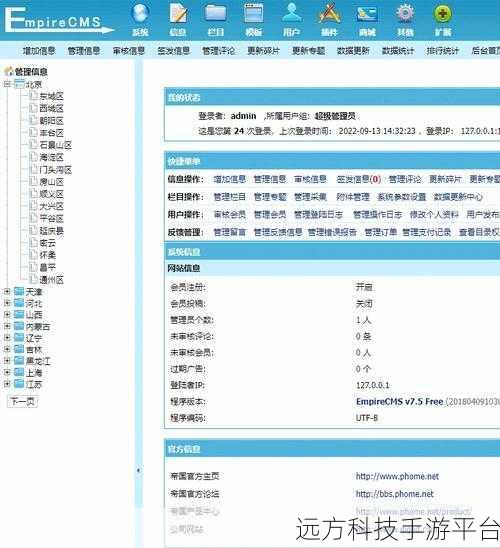Expand the 辽宁 tree node
Image resolution: width=500 pixels, height=548 pixels.
point(7,338)
